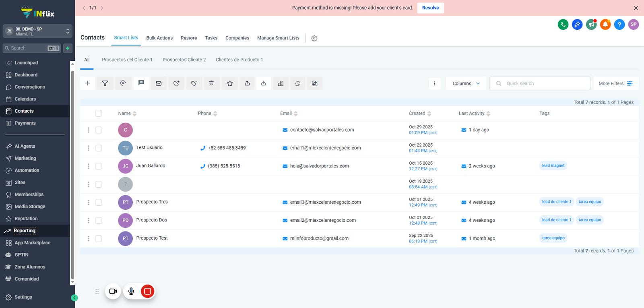Click the delete contacts trash icon
Screen dimensions: 644x308
tap(211, 83)
